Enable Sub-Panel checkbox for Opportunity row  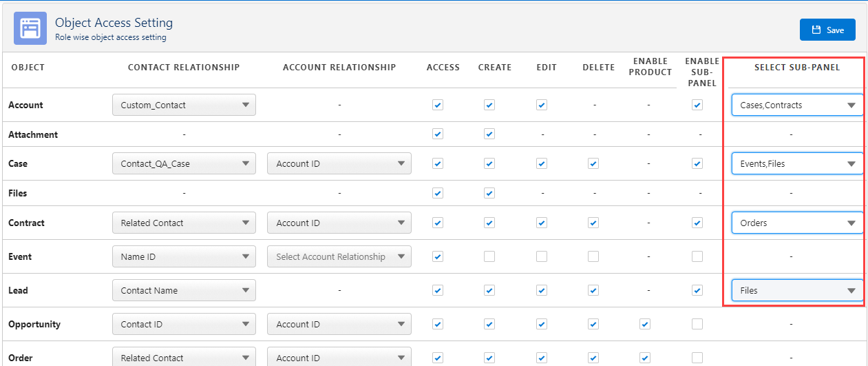[x=697, y=325]
